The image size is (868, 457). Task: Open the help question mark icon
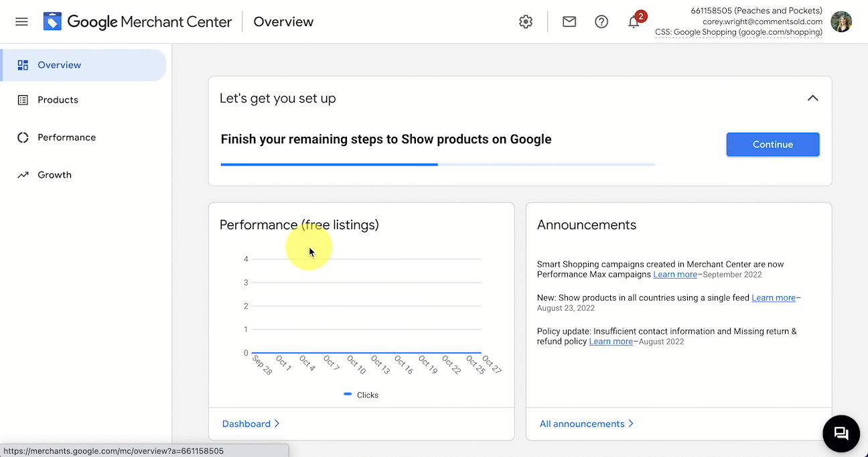(x=601, y=21)
